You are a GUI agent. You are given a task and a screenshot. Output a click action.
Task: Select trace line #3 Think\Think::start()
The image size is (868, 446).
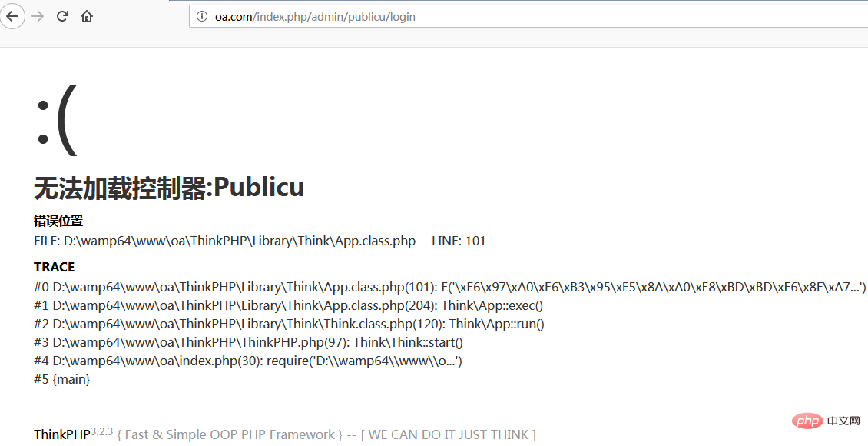point(249,342)
